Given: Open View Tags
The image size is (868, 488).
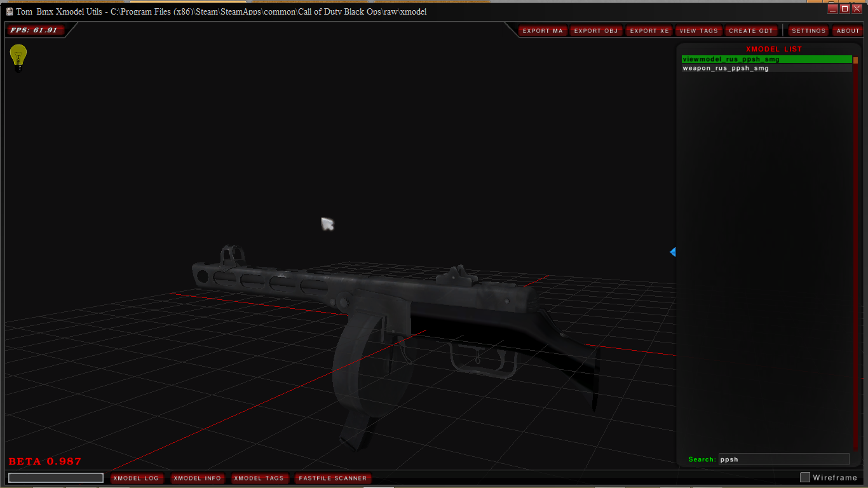Looking at the screenshot, I should (x=698, y=30).
